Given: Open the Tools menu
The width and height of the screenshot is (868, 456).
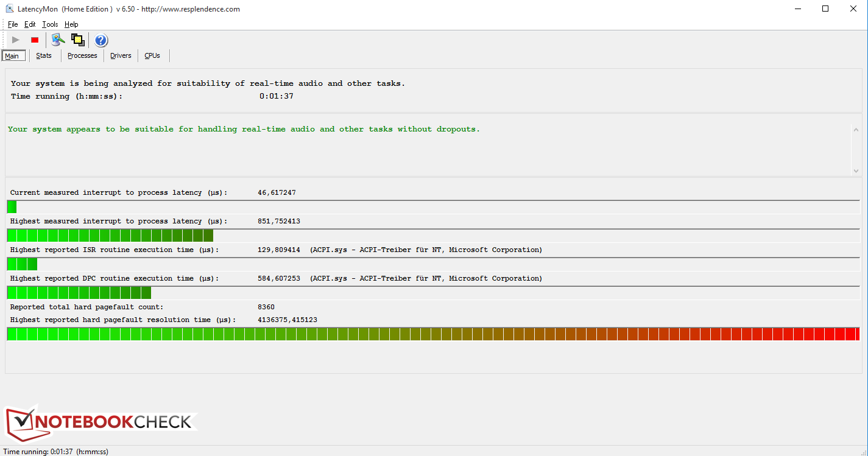Looking at the screenshot, I should pyautogui.click(x=50, y=24).
